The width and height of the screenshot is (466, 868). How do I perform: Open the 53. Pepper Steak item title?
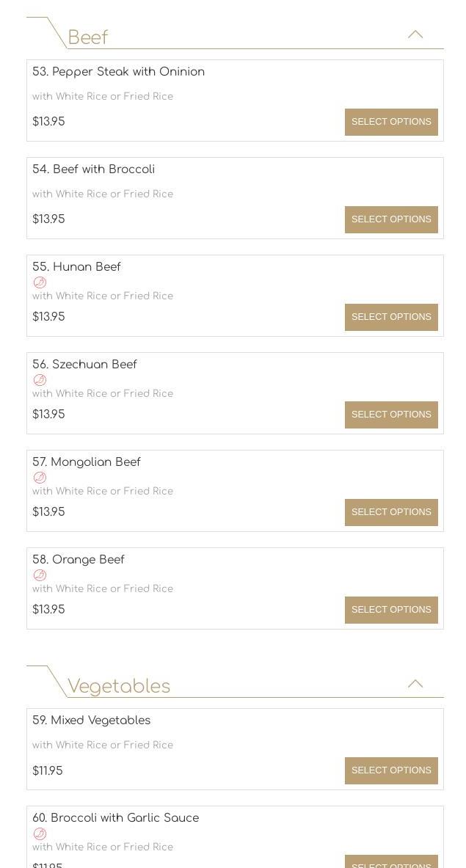(118, 72)
